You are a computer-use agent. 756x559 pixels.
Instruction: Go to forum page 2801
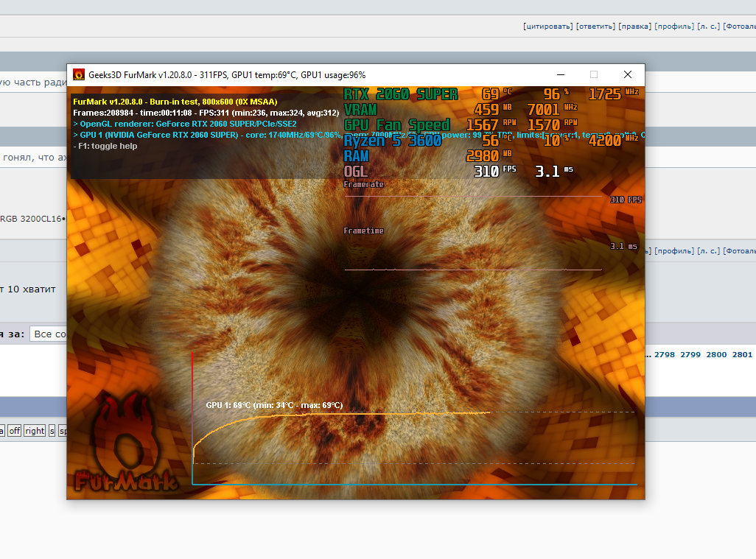point(742,355)
